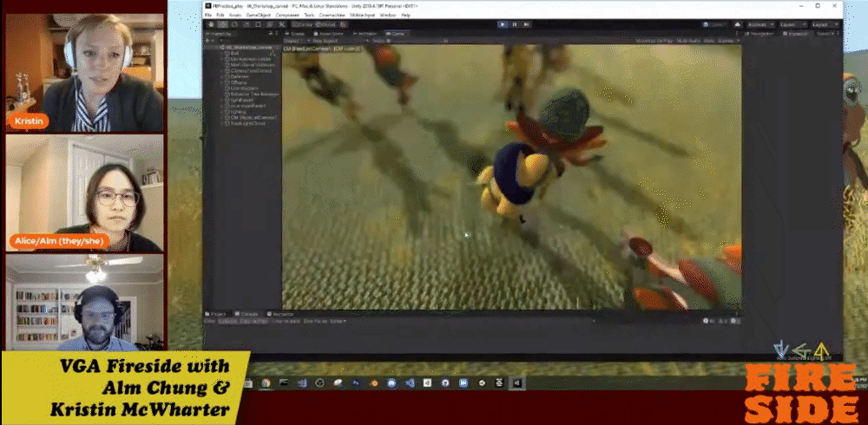868x425 pixels.
Task: Switch to the Navigation tab
Action: 759,34
